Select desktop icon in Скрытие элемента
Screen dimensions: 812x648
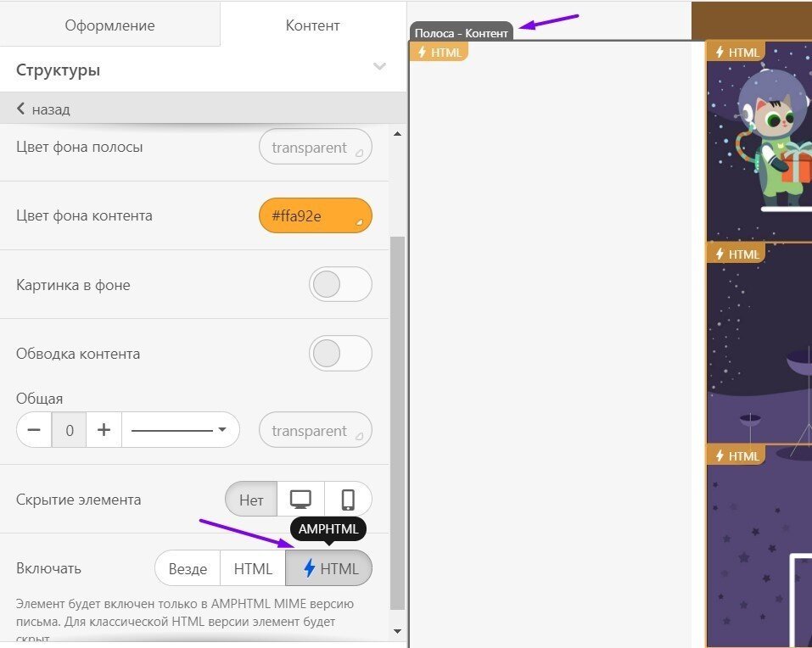pyautogui.click(x=300, y=499)
